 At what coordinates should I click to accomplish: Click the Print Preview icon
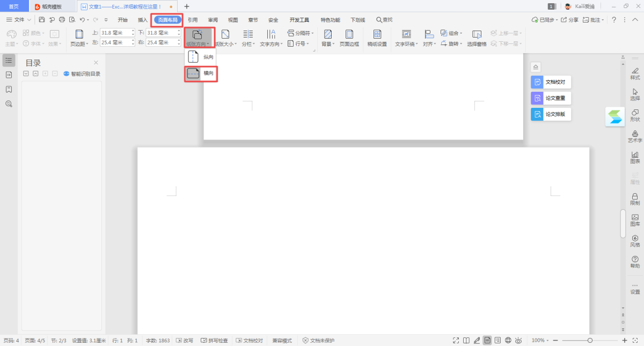[x=72, y=20]
